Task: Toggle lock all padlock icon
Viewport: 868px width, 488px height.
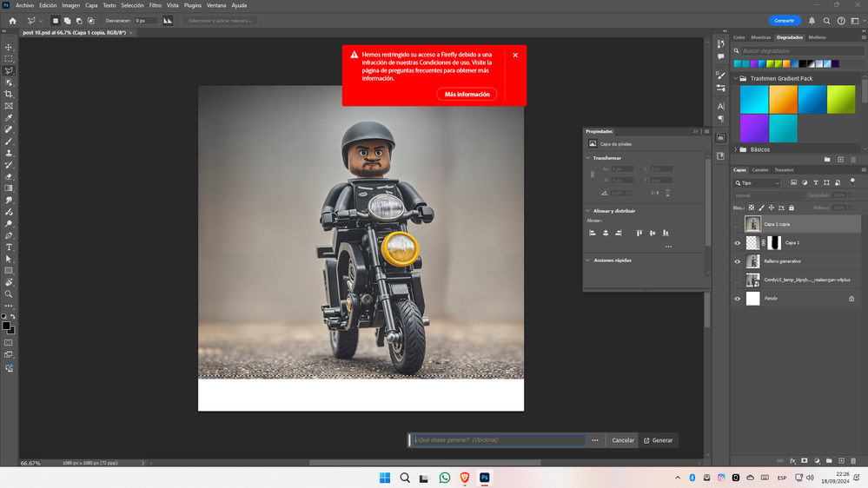Action: (792, 208)
